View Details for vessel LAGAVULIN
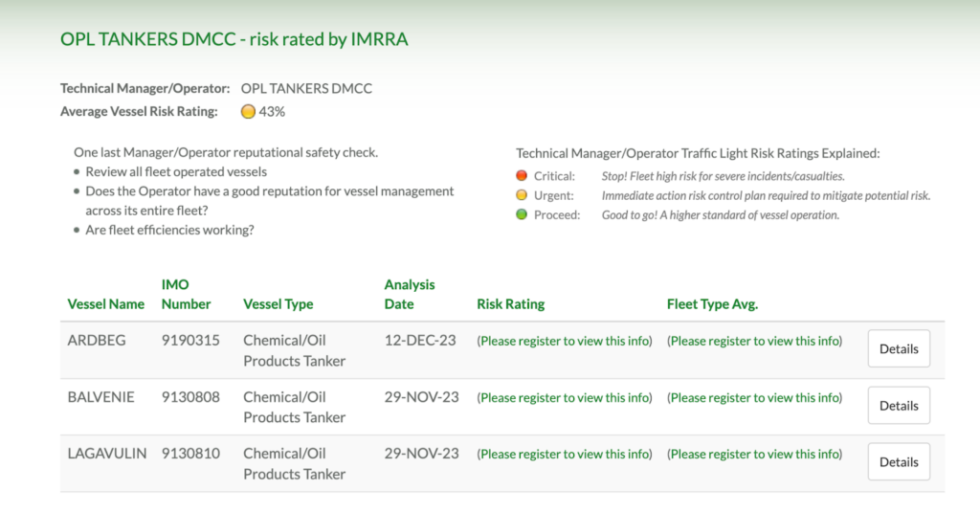Viewport: 980px width, 513px height. point(898,462)
